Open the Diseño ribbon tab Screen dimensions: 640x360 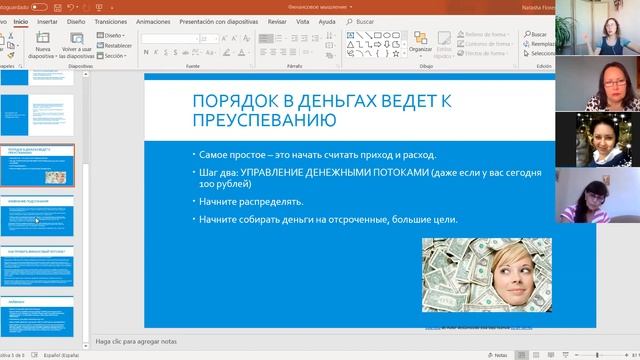pos(76,22)
